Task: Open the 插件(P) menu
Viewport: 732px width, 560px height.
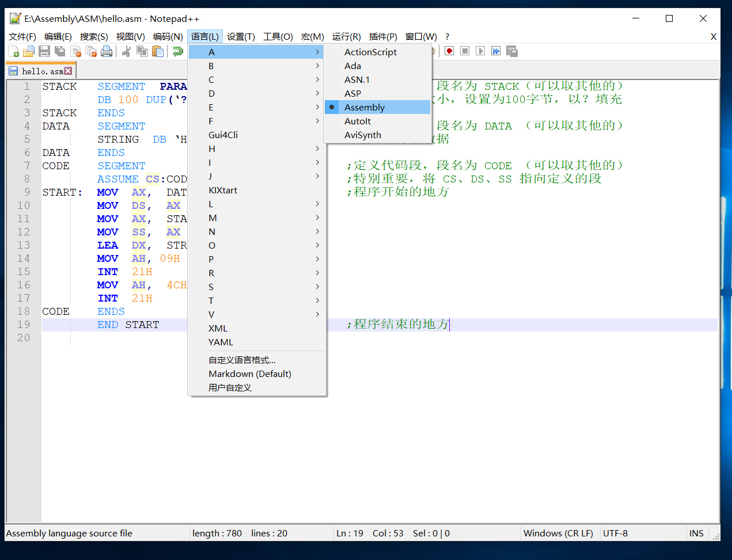Action: [x=383, y=36]
